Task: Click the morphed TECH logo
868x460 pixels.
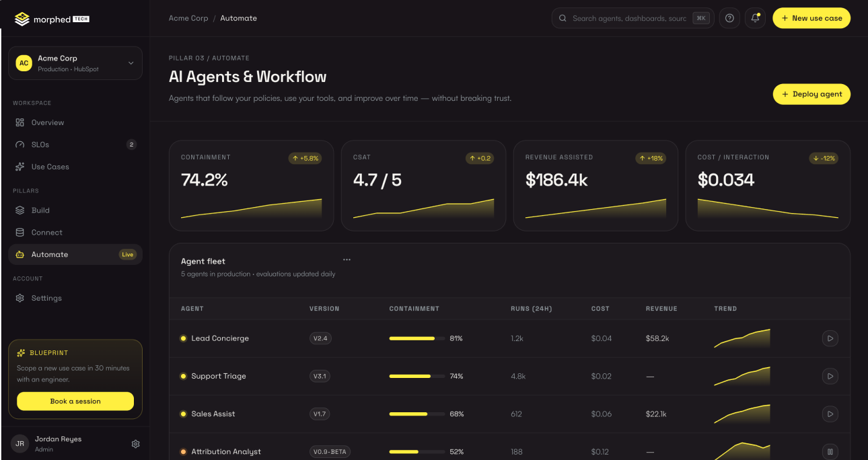Action: click(x=52, y=19)
